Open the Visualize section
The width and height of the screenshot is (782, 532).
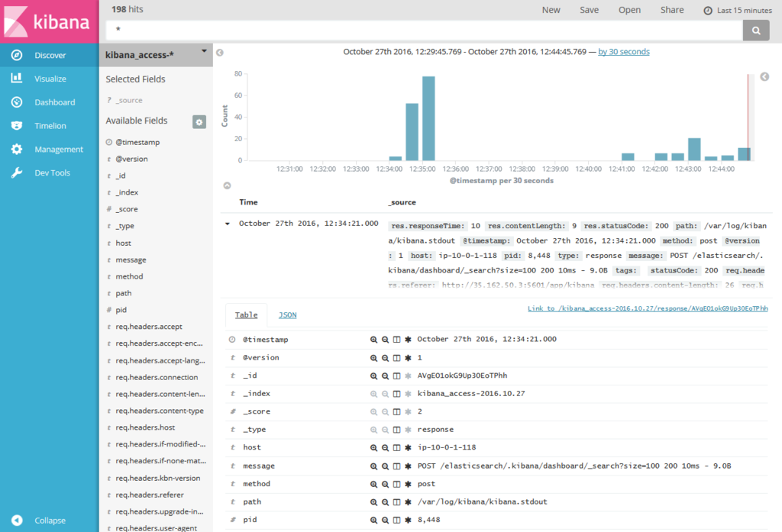[x=50, y=79]
